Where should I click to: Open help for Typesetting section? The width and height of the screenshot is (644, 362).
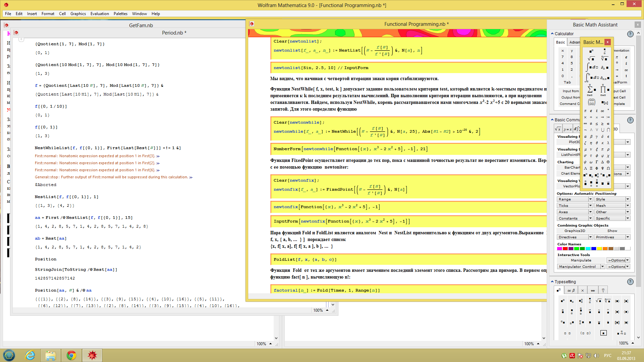[630, 282]
